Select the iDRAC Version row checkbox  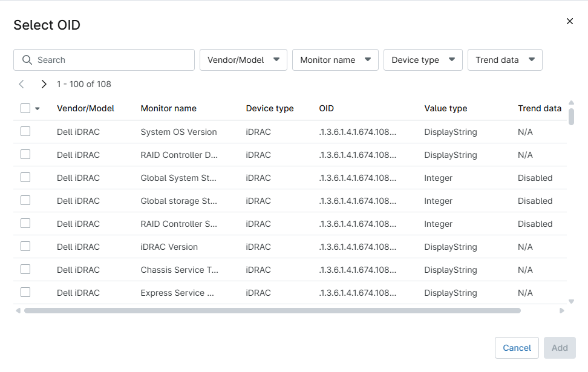[x=25, y=246]
